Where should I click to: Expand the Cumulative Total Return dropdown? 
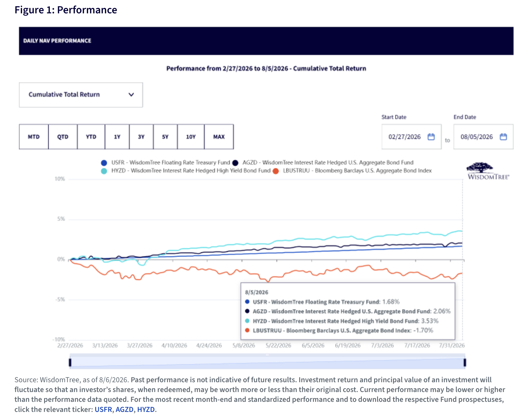[x=81, y=95]
